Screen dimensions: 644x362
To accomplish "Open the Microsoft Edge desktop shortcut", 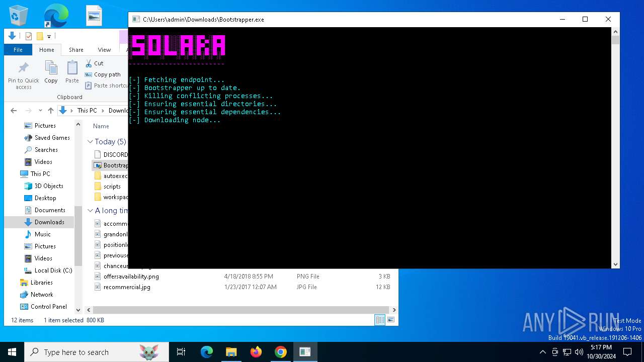I will click(56, 16).
